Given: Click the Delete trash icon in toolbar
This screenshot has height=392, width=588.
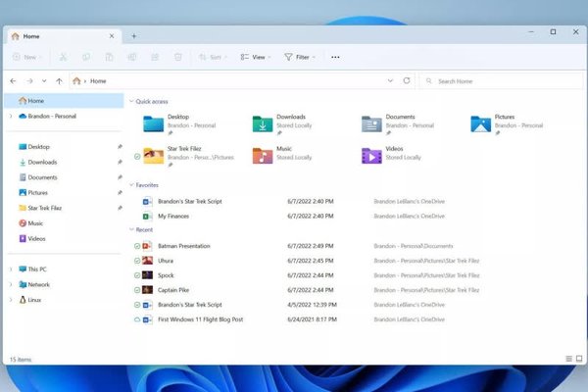Looking at the screenshot, I should [x=178, y=57].
